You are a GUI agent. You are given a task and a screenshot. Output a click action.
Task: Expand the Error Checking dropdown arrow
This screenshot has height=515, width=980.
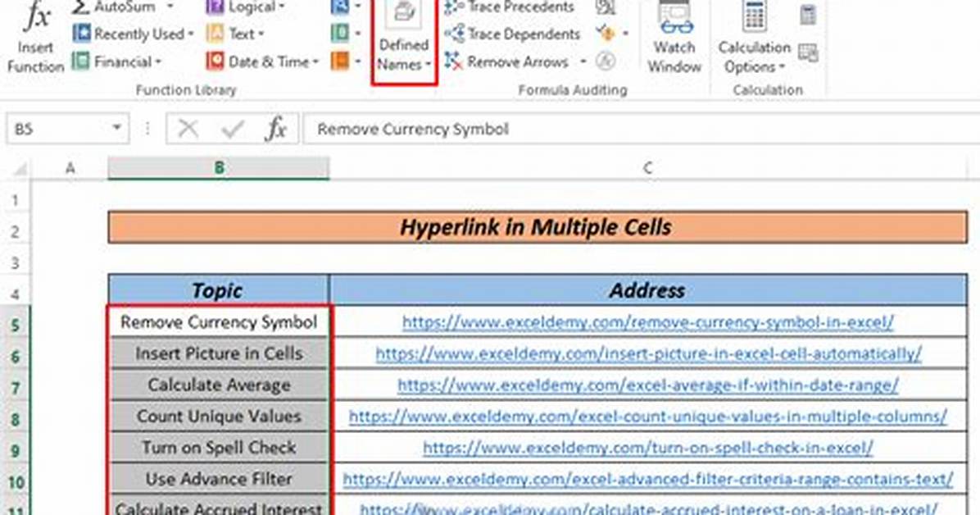point(625,34)
